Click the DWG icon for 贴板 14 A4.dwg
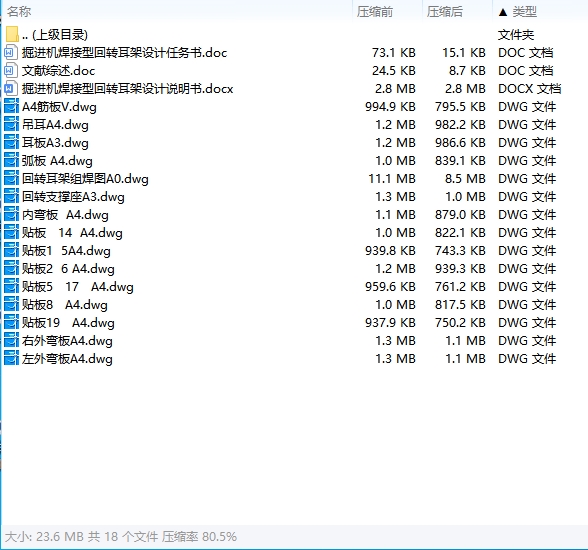This screenshot has width=588, height=550. pos(11,232)
